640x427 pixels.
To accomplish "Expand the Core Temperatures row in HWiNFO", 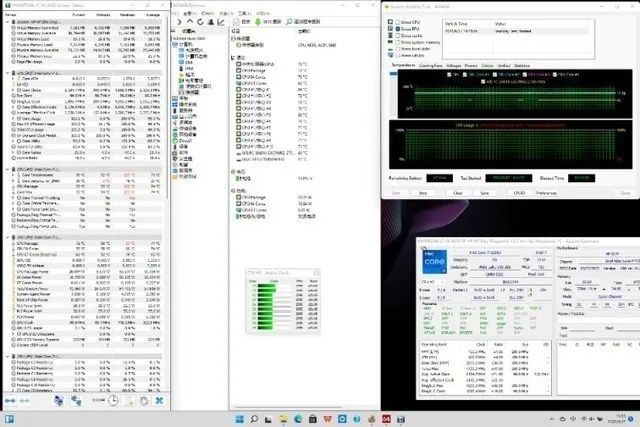I will 13,175.
